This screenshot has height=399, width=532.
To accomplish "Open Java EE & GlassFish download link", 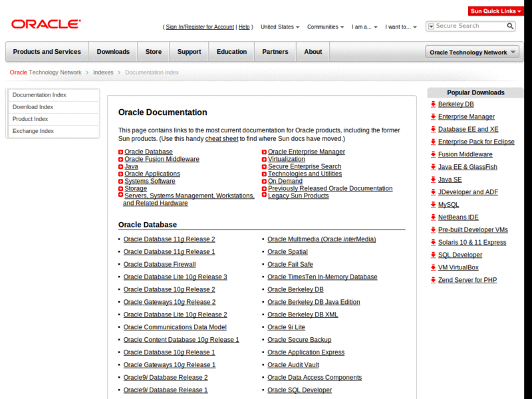I will click(x=467, y=167).
